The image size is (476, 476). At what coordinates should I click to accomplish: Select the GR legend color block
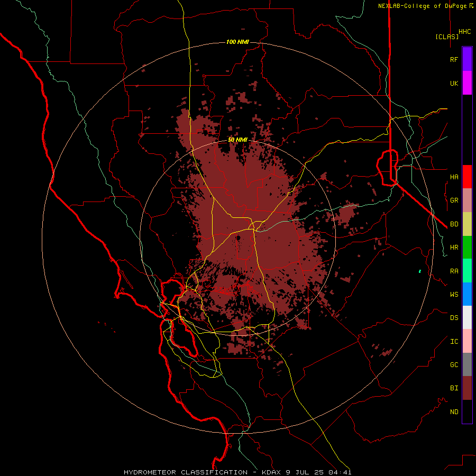pos(467,200)
